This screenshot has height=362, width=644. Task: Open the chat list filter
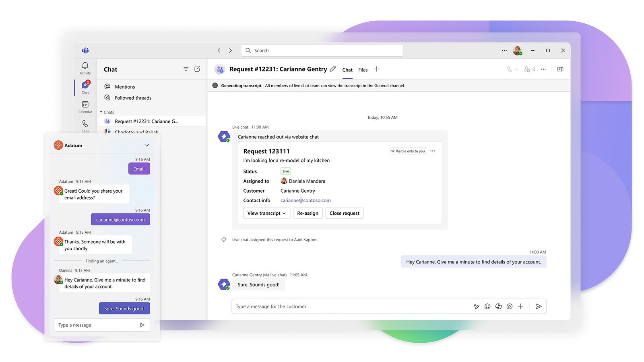[186, 69]
